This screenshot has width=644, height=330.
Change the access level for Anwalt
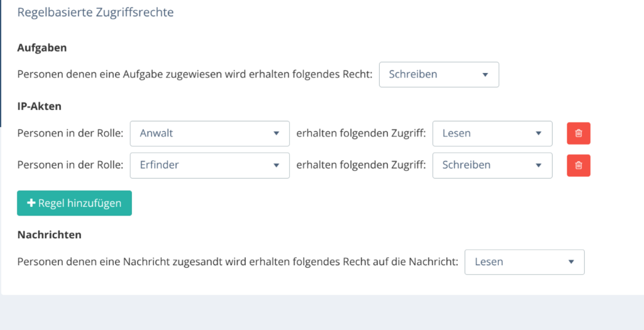click(492, 133)
